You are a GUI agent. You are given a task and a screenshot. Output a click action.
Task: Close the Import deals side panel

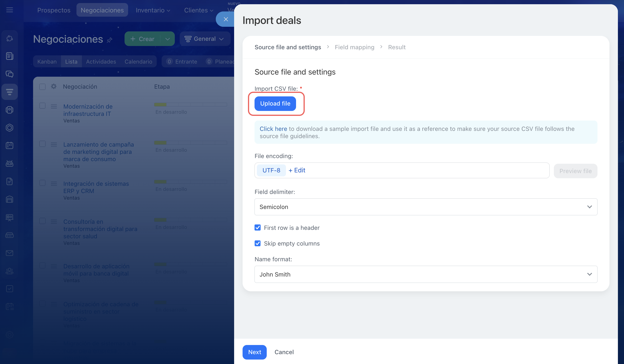[226, 19]
